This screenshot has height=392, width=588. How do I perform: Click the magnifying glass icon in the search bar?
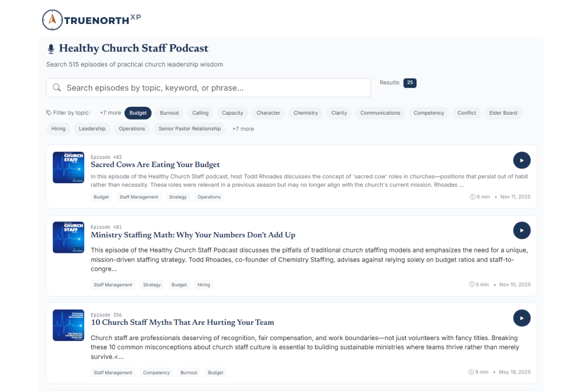[56, 87]
